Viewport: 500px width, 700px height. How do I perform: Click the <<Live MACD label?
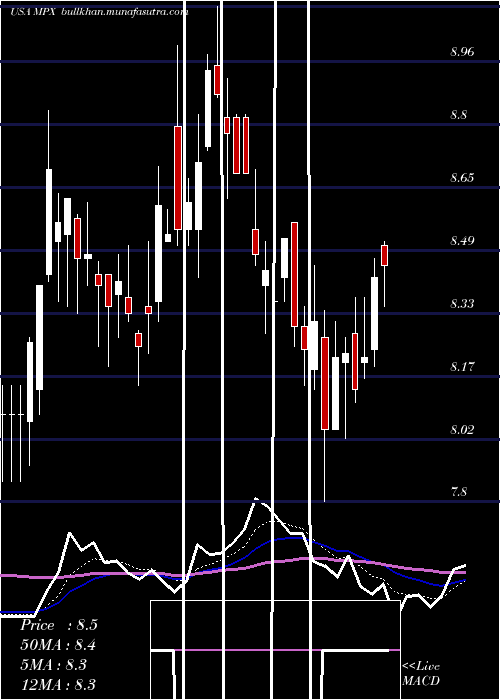click(421, 674)
